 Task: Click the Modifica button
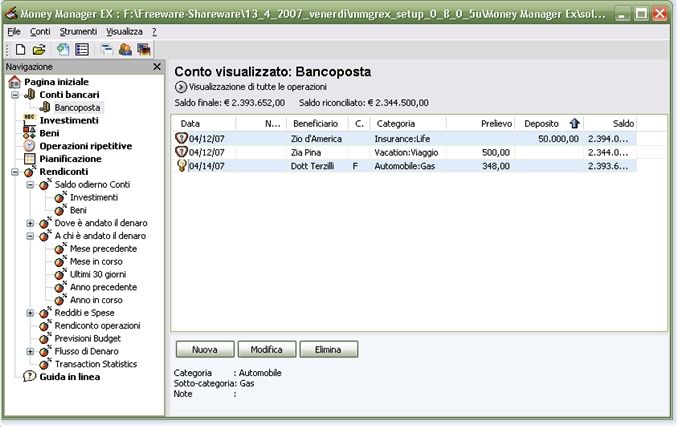pos(266,349)
